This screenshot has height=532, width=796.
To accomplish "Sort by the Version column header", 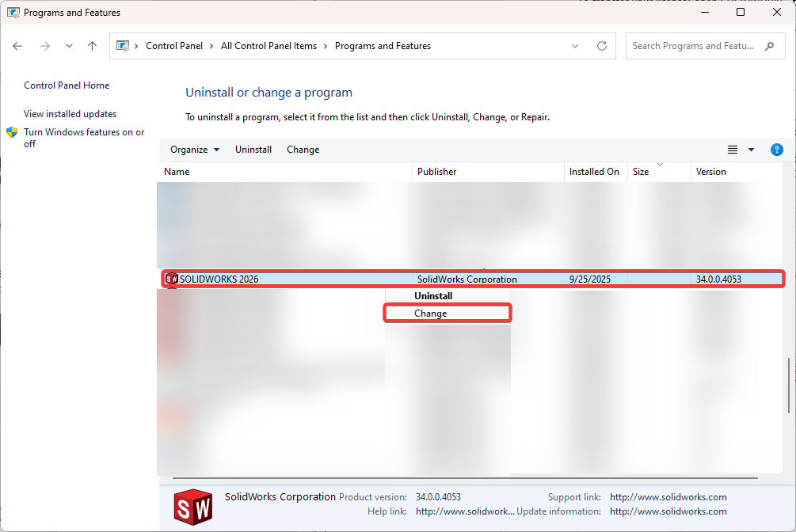I will (x=737, y=172).
